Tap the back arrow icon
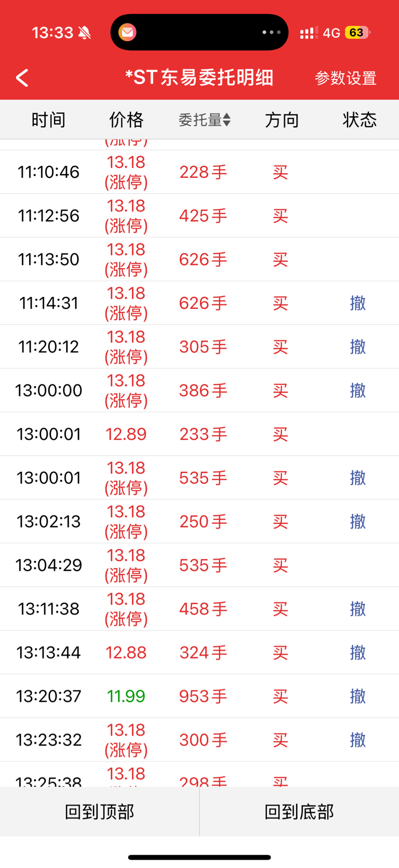399x868 pixels. coord(22,78)
